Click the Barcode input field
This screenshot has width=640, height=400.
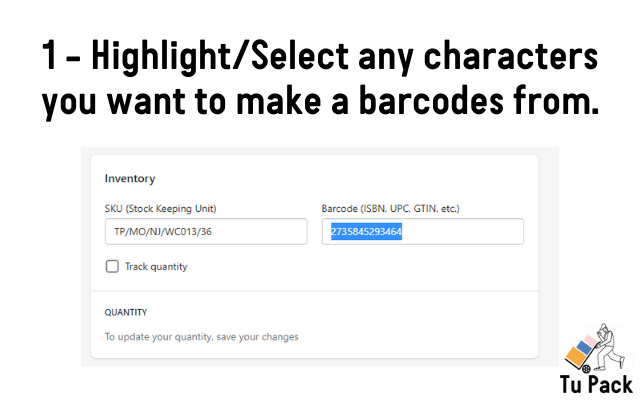(421, 232)
